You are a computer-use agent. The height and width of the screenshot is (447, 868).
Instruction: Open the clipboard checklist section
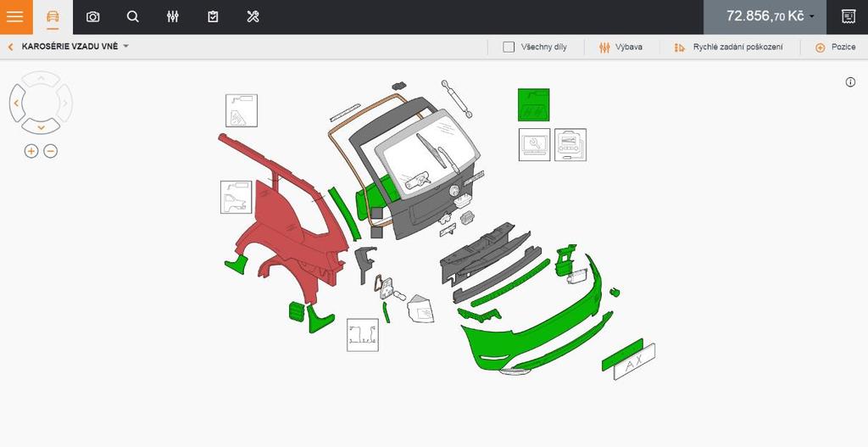click(x=213, y=17)
